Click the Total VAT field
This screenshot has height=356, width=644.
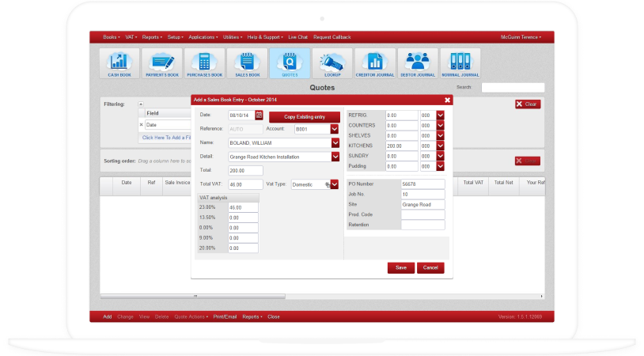click(245, 184)
